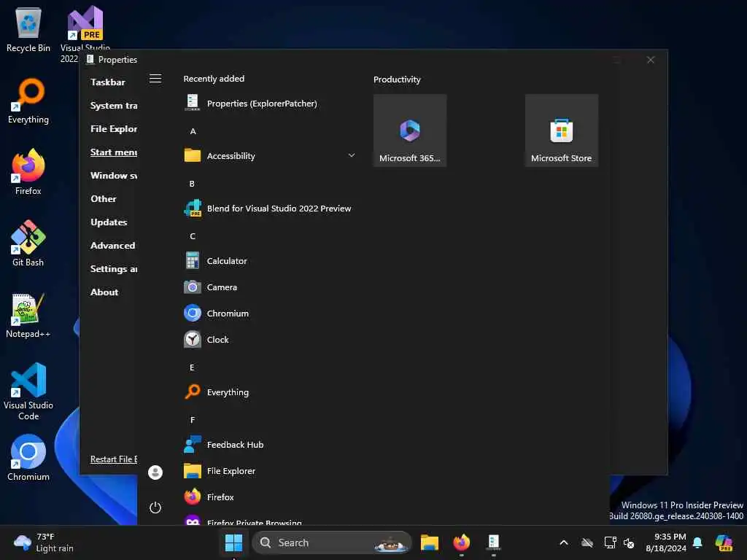
Task: Click Restart File Explorer link
Action: point(114,459)
